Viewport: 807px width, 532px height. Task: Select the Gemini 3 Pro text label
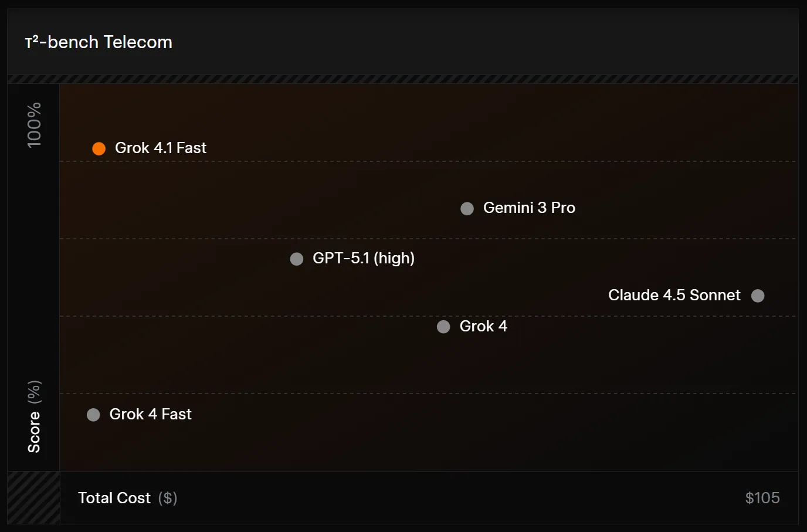coord(529,208)
